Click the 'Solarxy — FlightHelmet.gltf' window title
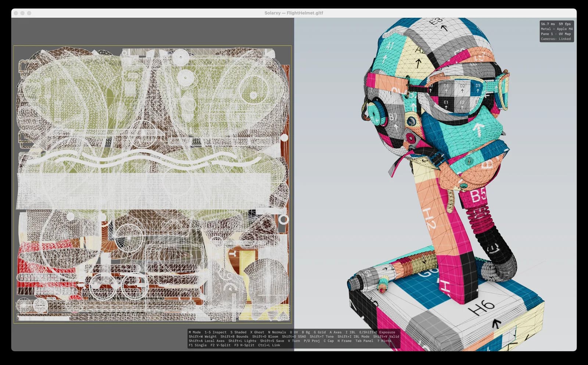588x365 pixels. tap(294, 13)
